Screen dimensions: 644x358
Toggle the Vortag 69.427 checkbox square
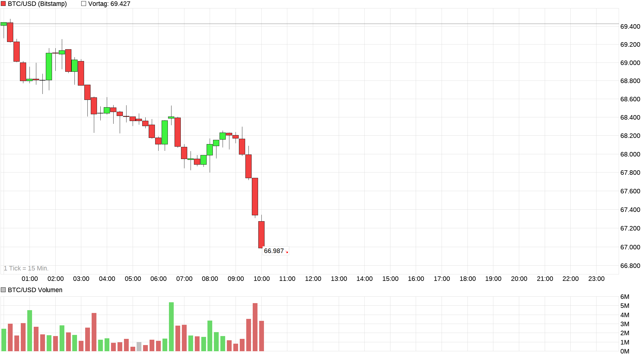point(83,4)
